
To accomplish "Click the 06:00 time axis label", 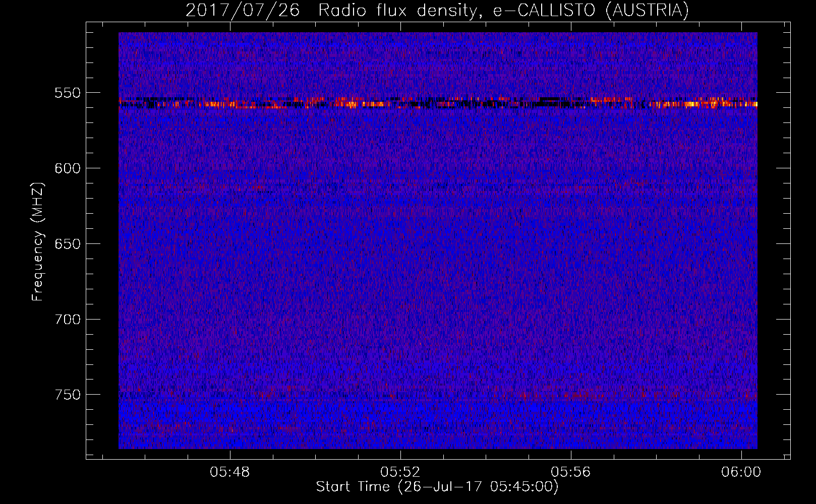I will [x=741, y=472].
